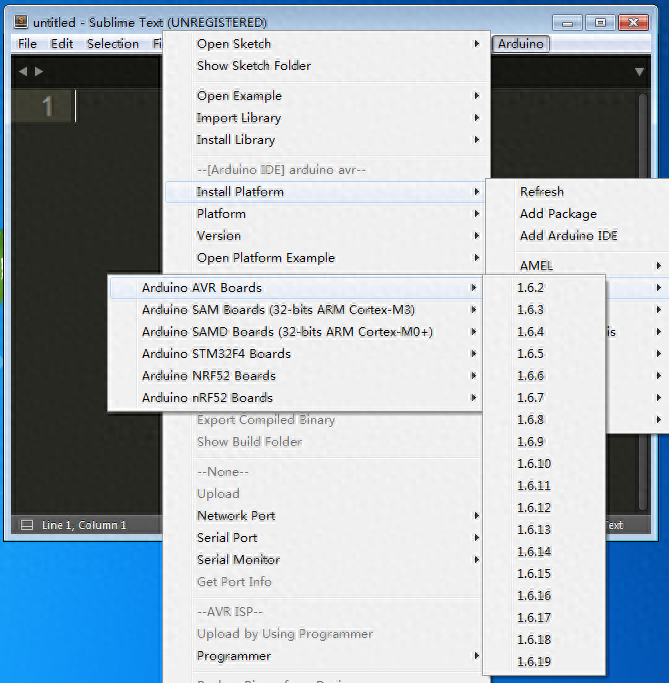Install AVR version 1.6.19
669x683 pixels.
click(x=544, y=661)
